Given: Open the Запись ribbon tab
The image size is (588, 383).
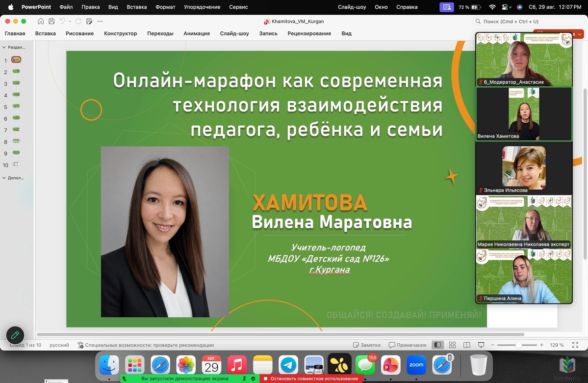Looking at the screenshot, I should click(x=268, y=33).
